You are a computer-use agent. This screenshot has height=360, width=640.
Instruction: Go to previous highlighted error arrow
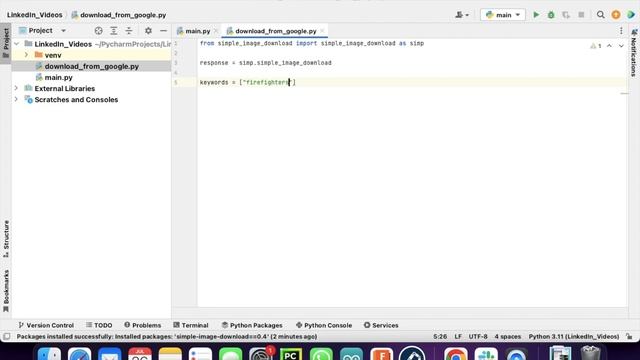(x=609, y=46)
